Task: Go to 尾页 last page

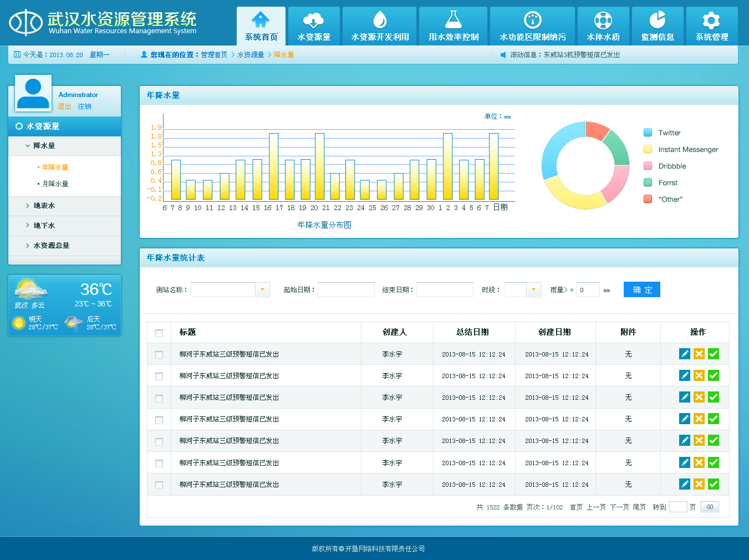Action: 639,507
